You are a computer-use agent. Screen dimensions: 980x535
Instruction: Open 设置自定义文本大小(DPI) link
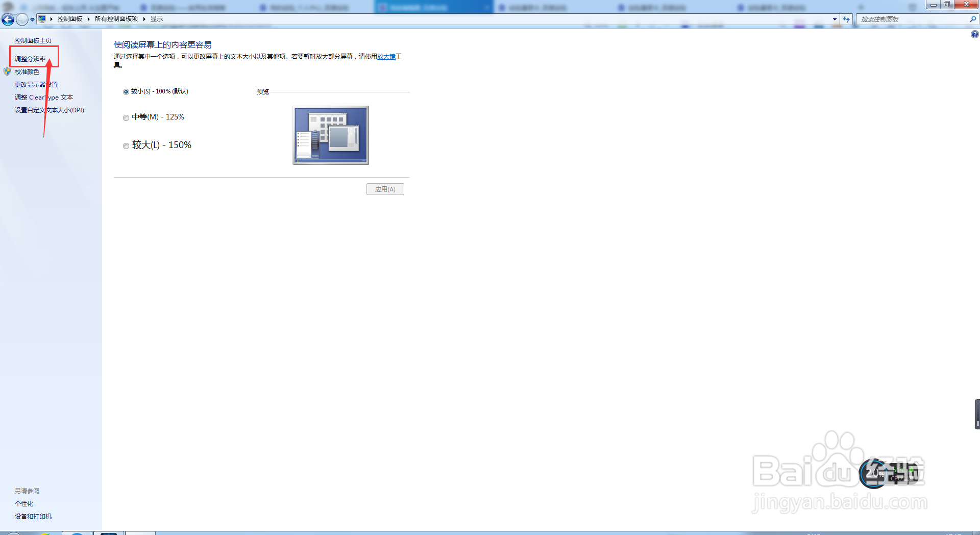point(50,110)
